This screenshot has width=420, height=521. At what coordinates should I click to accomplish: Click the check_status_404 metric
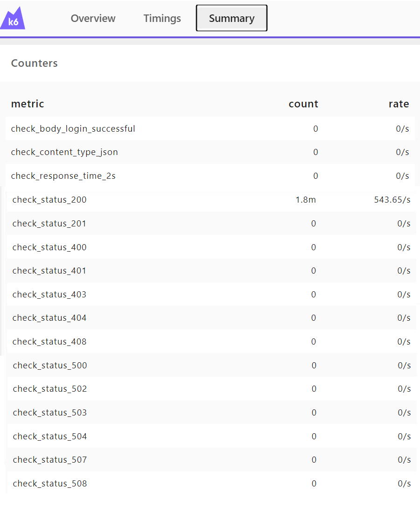tap(49, 318)
